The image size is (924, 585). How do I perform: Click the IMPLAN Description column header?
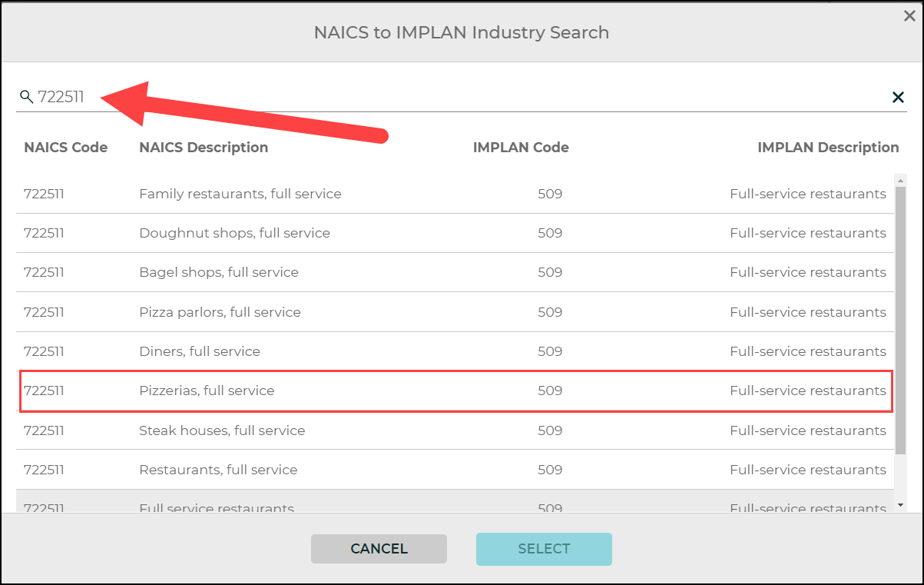click(x=828, y=148)
